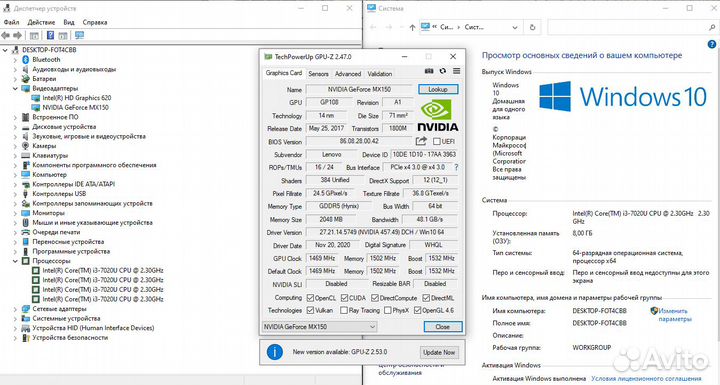720x385 pixels.
Task: Expand the Дисковые устройства node
Action: point(15,127)
